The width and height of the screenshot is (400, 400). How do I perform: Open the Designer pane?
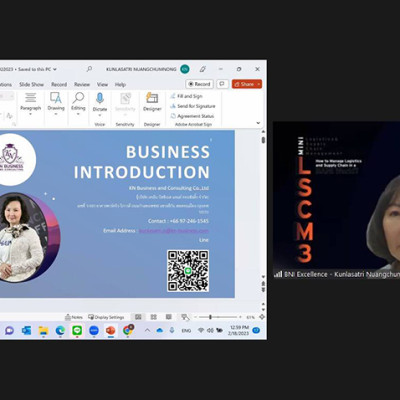(152, 103)
